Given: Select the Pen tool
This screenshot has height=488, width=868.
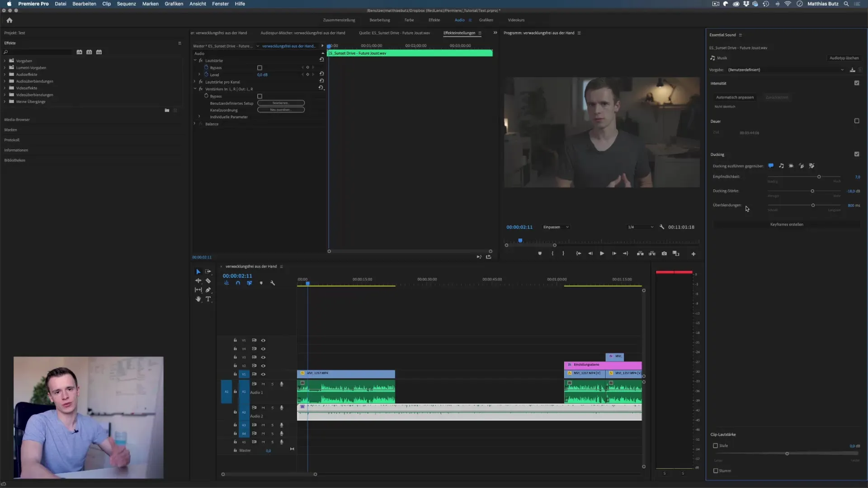Looking at the screenshot, I should pos(208,290).
